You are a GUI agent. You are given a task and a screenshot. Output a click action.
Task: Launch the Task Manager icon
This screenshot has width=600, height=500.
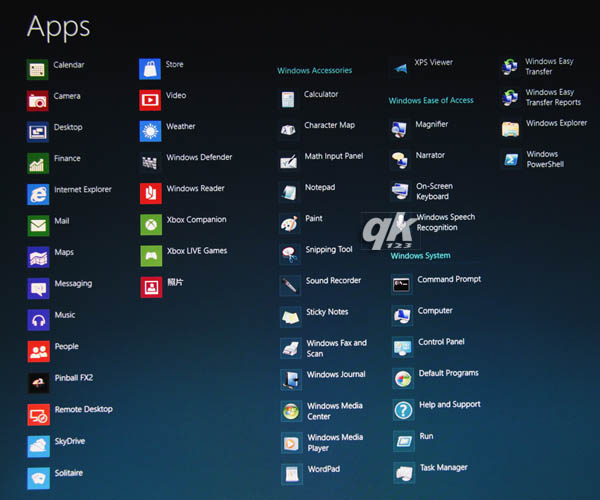pos(404,473)
